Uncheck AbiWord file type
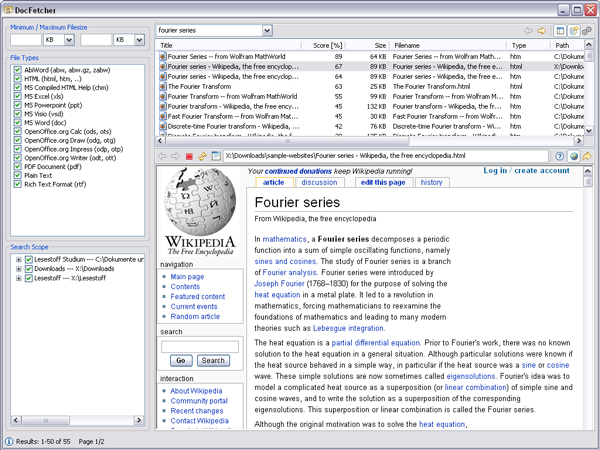Screen dimensions: 600x450 [x=17, y=70]
